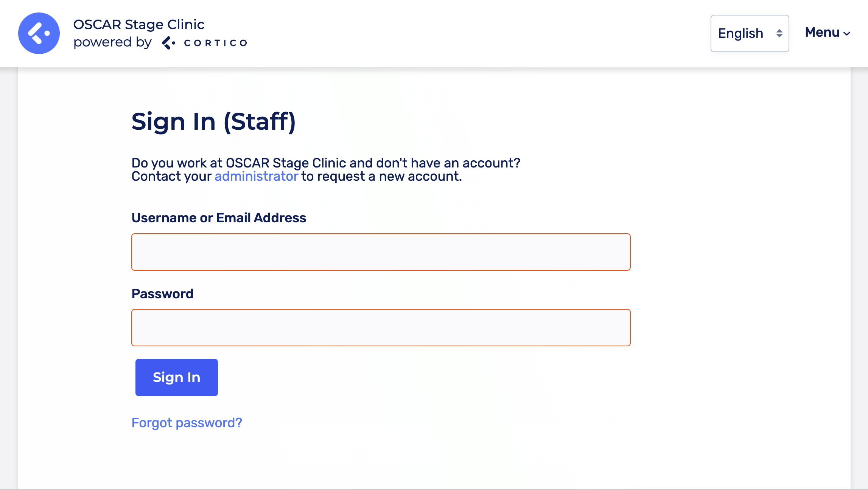Screen dimensions: 868x490
Task: Click the chevron beside Menu
Action: (847, 34)
